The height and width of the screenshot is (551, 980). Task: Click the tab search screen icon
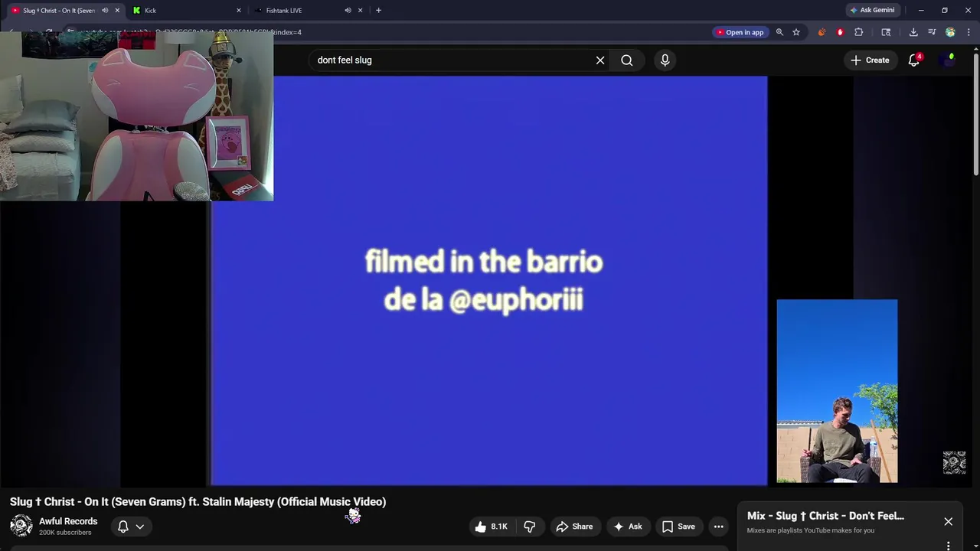(886, 32)
